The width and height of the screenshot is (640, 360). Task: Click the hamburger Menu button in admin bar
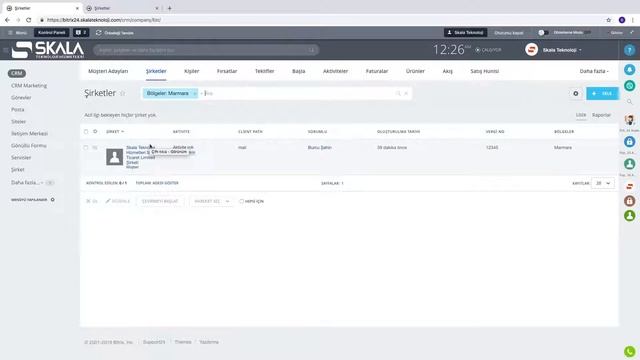17,33
